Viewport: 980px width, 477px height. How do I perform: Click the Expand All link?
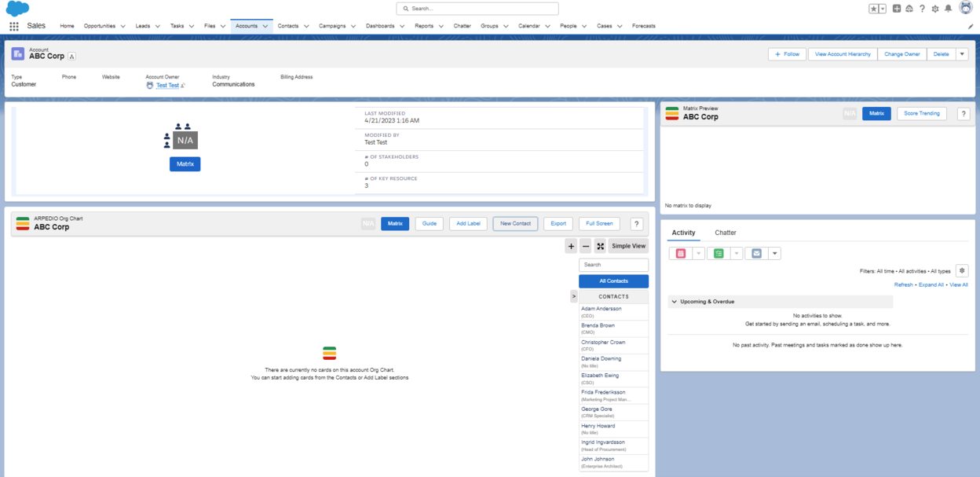[x=931, y=285]
